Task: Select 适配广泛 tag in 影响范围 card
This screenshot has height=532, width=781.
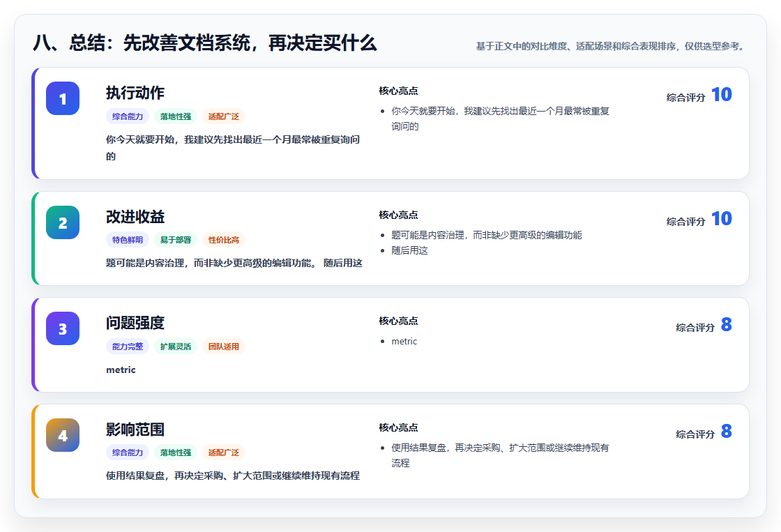Action: click(x=224, y=453)
